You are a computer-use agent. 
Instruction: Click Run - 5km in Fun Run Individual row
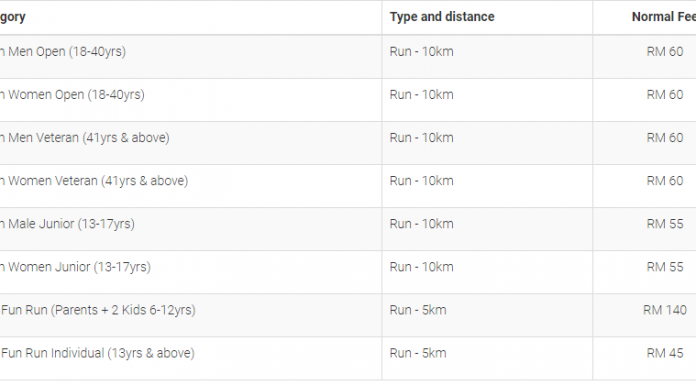418,353
